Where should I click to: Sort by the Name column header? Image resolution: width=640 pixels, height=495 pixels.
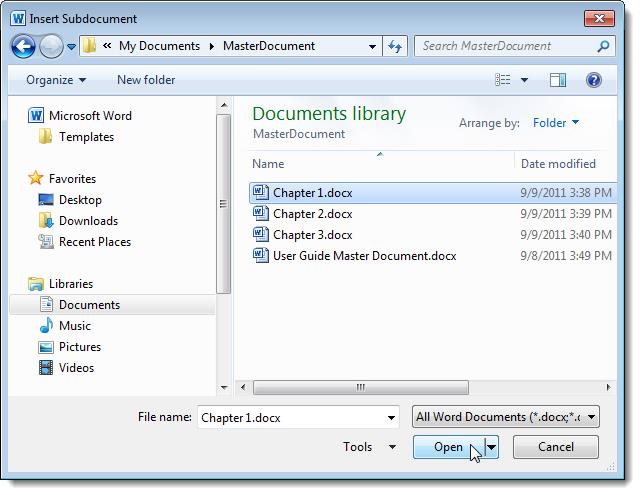[x=268, y=164]
